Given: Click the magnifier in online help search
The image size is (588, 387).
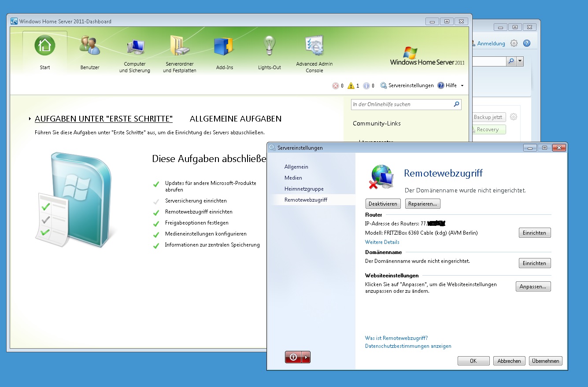Looking at the screenshot, I should click(457, 104).
